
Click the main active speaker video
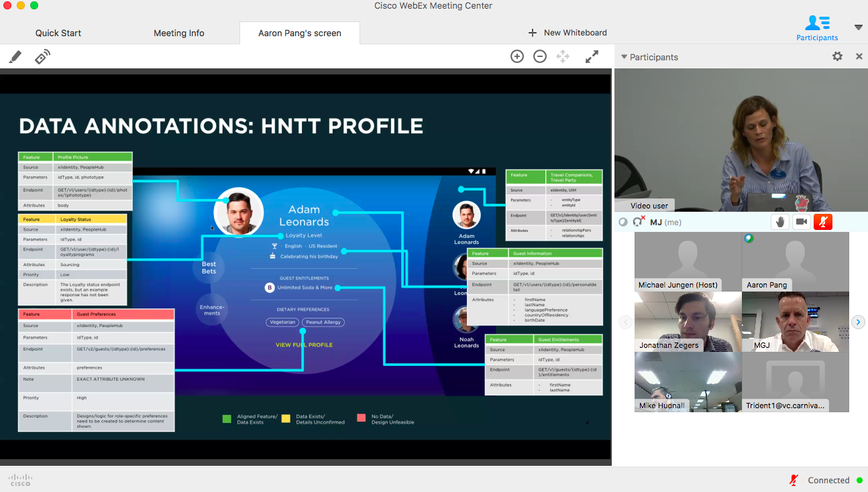741,140
